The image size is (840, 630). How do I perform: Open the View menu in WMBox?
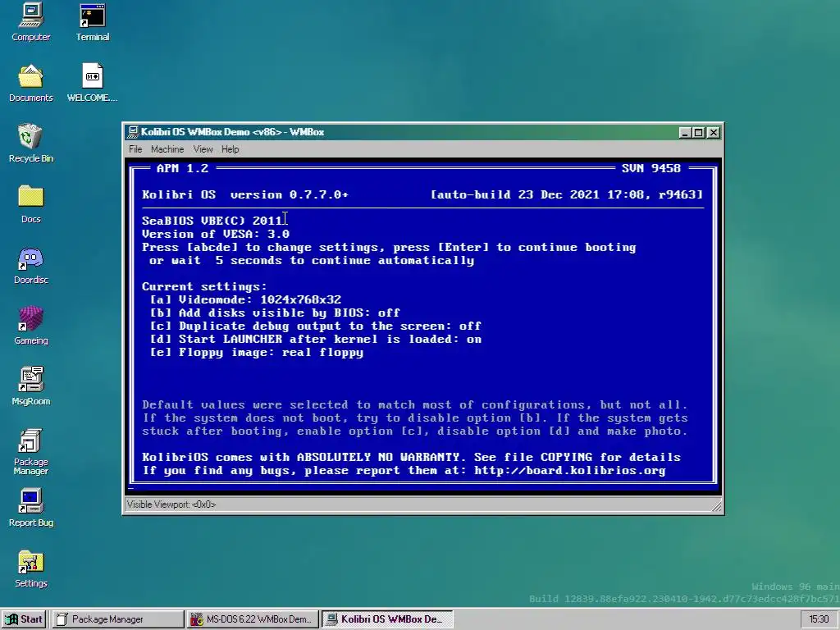(203, 149)
